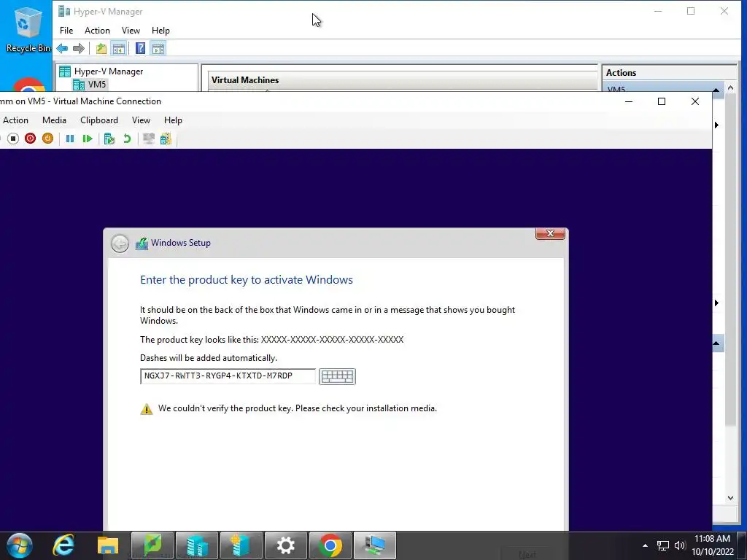Open the on-screen keyboard next to key field

pyautogui.click(x=337, y=376)
